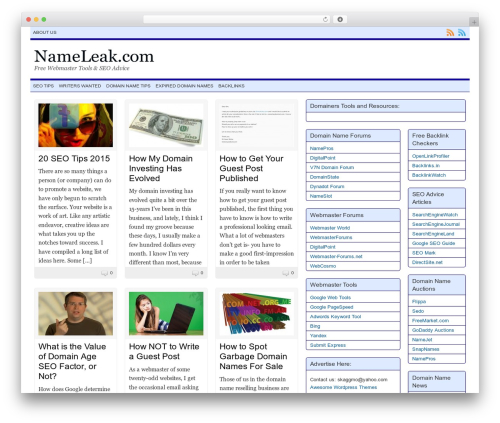Open the Flippa auction link

coord(419,302)
